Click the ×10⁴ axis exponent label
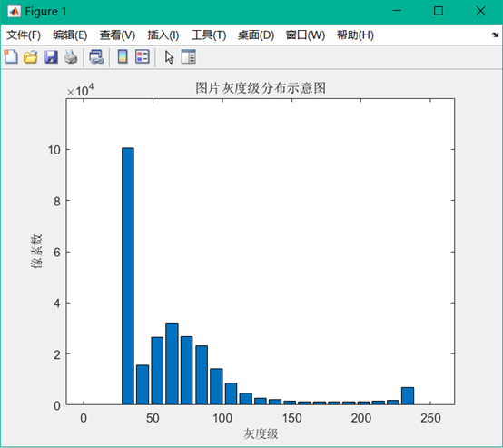 [x=80, y=90]
